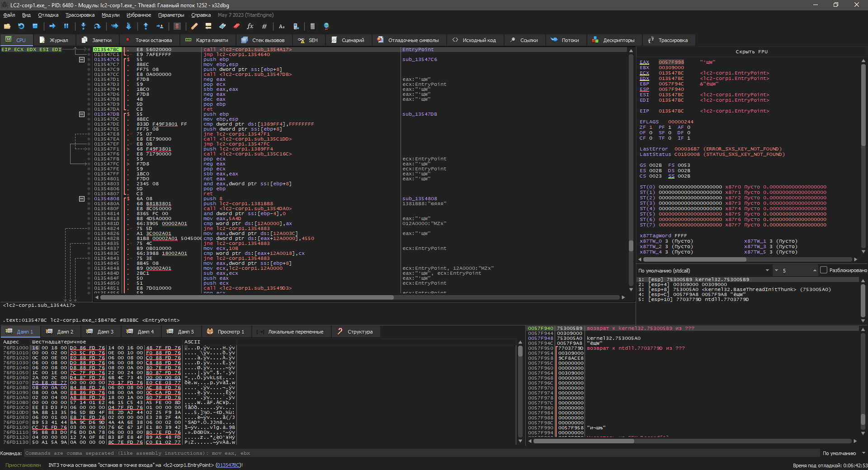Viewport: 868px width, 470px height.
Task: Open the Трассировка menu in menu bar
Action: (80, 15)
